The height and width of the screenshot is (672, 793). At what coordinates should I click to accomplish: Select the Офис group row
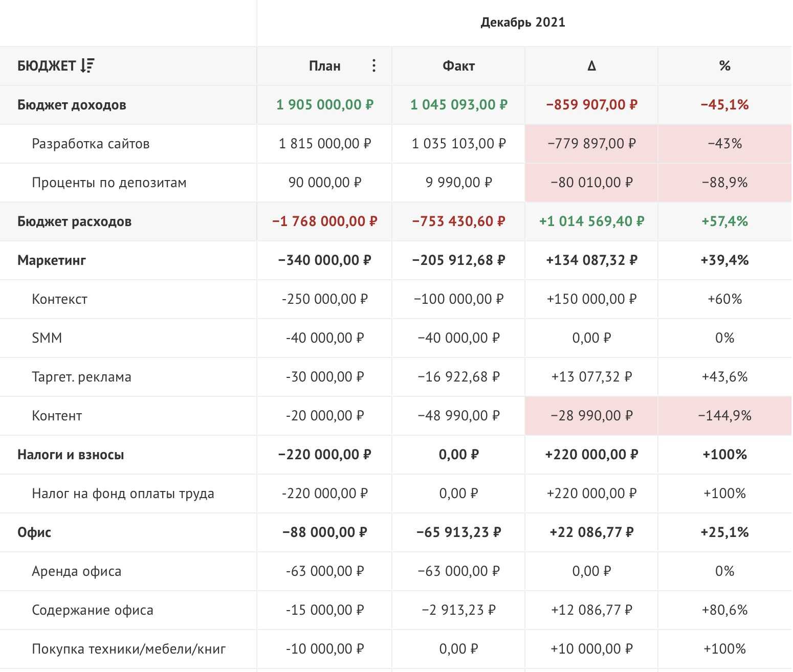(x=34, y=532)
